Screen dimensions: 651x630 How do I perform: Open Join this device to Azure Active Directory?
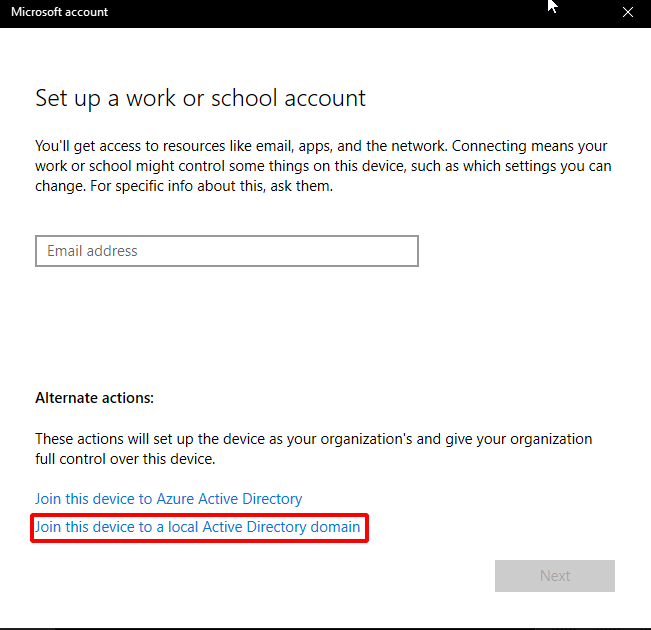[x=169, y=499]
